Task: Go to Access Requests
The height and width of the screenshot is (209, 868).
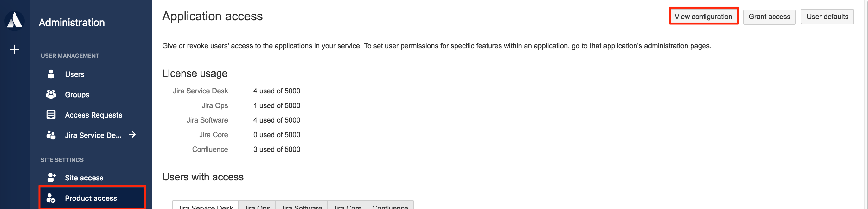Action: 93,115
